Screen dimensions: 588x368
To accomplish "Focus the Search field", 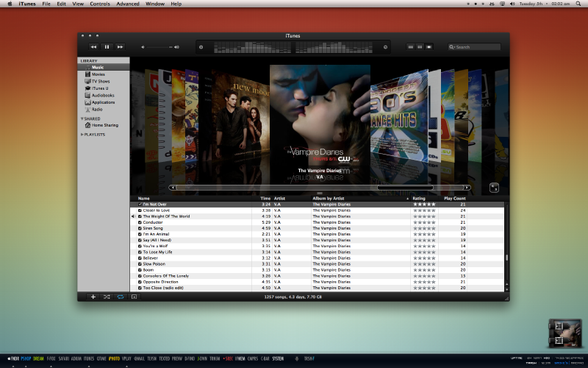I will pyautogui.click(x=474, y=47).
